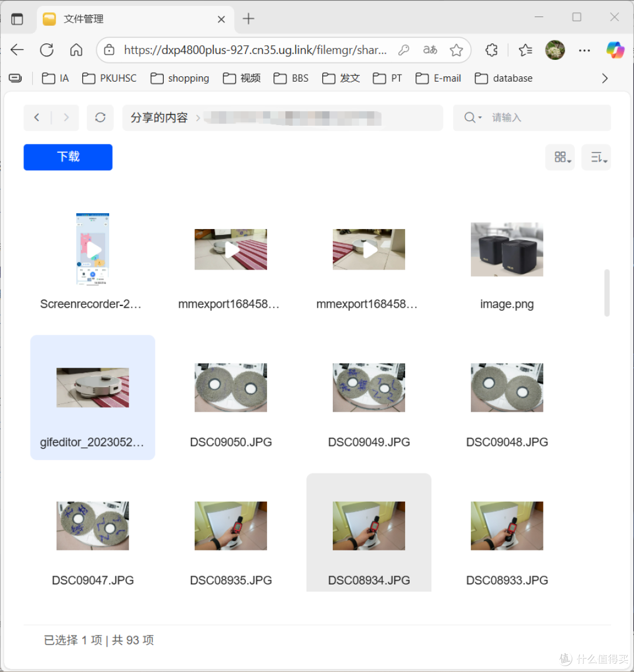The image size is (634, 672).
Task: Select DSC09050.JPG thumbnail
Action: click(x=231, y=388)
